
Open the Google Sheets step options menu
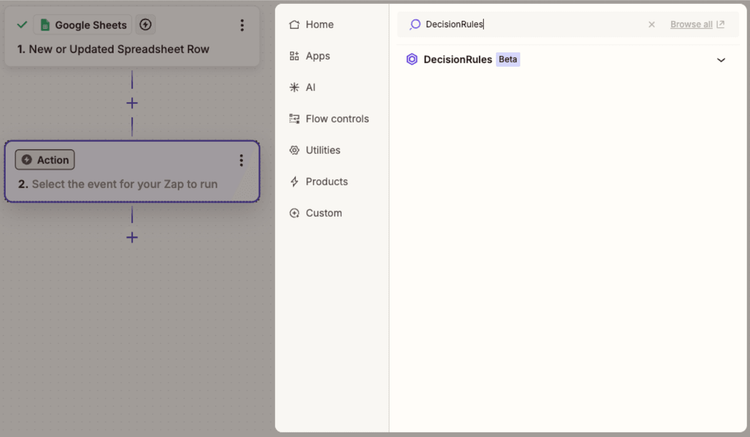click(x=241, y=25)
